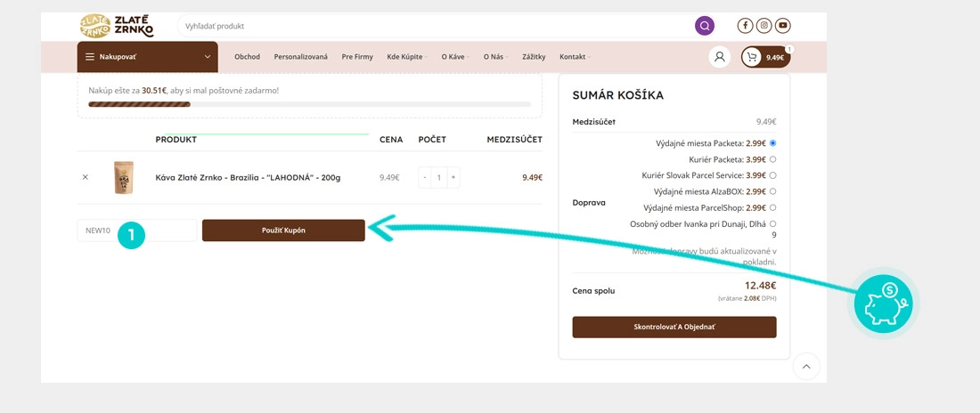This screenshot has width=980, height=413.
Task: Click the quantity field showing 1
Action: tap(438, 177)
